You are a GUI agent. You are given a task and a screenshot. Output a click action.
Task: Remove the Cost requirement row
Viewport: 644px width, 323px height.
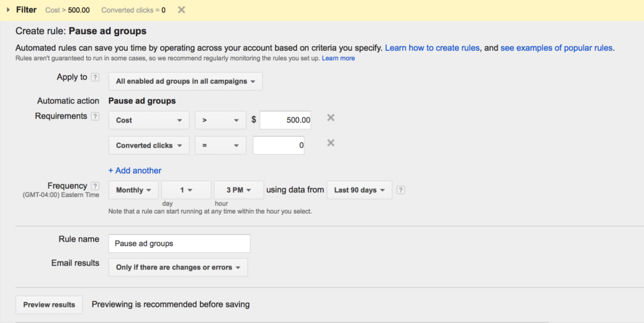tap(331, 118)
